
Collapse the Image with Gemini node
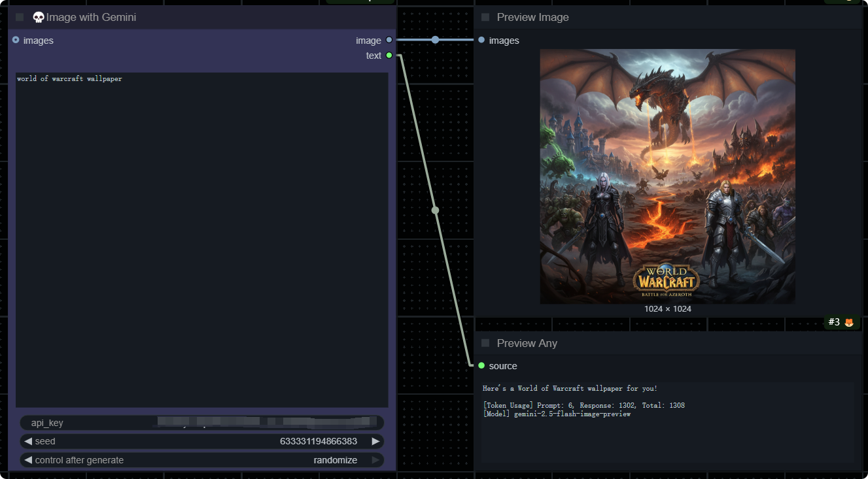[x=20, y=18]
